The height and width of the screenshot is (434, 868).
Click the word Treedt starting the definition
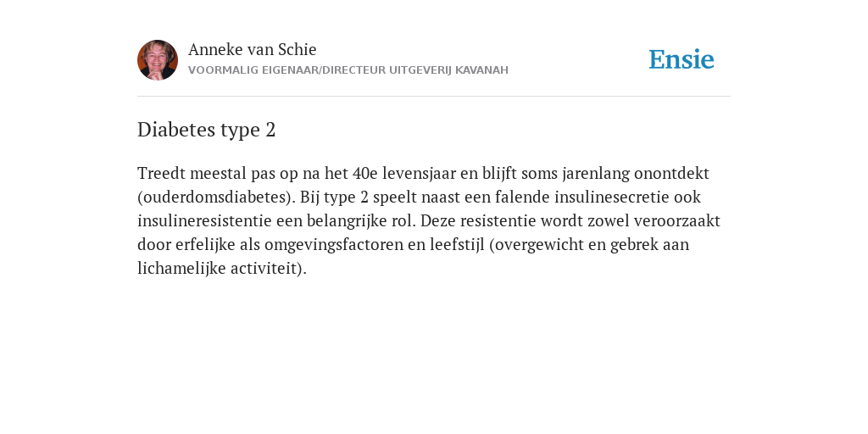pos(162,173)
